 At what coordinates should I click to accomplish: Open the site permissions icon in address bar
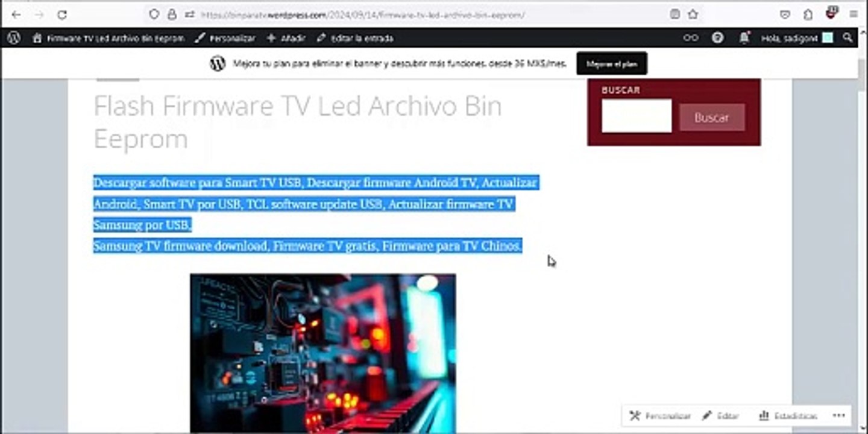(x=189, y=14)
